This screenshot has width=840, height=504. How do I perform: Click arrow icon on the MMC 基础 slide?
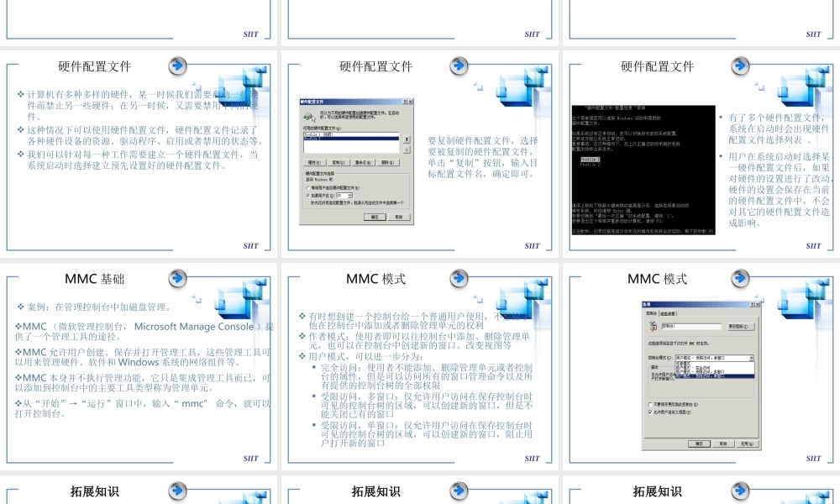[x=177, y=279]
